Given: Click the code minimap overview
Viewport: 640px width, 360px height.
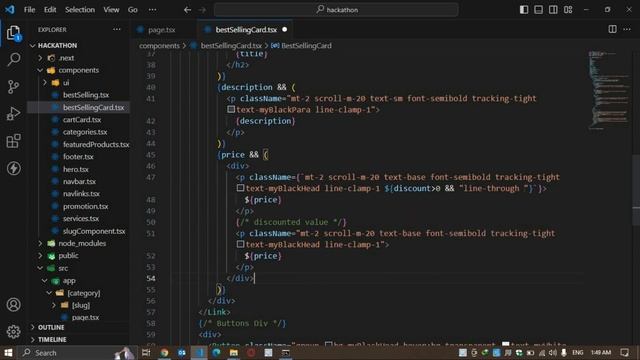Looking at the screenshot, I should tap(609, 90).
